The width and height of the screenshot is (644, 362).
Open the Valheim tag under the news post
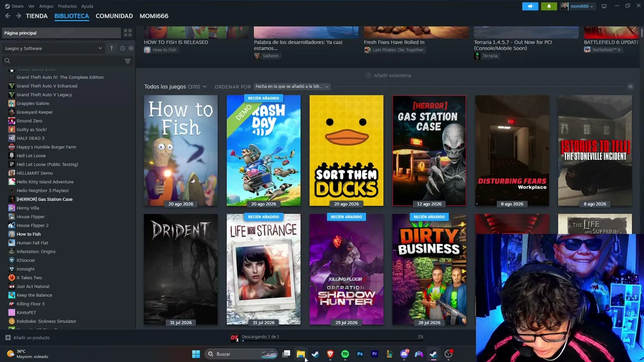[267, 56]
